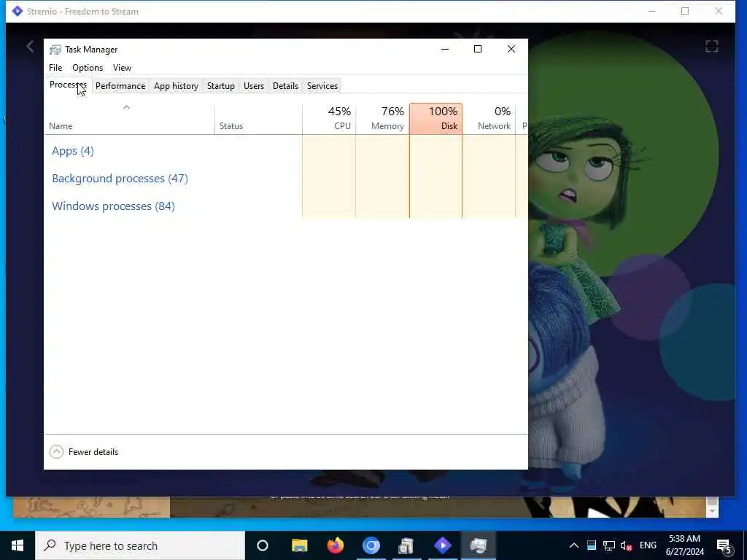Sort by the 45% CPU column
Screen dimensions: 747x560
coord(329,119)
